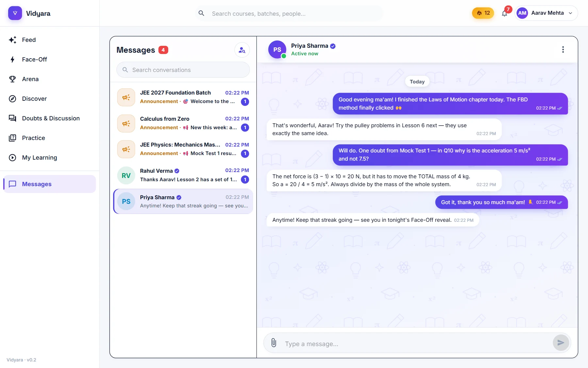Click the find people icon in Messages
This screenshot has width=588, height=368.
[x=242, y=50]
